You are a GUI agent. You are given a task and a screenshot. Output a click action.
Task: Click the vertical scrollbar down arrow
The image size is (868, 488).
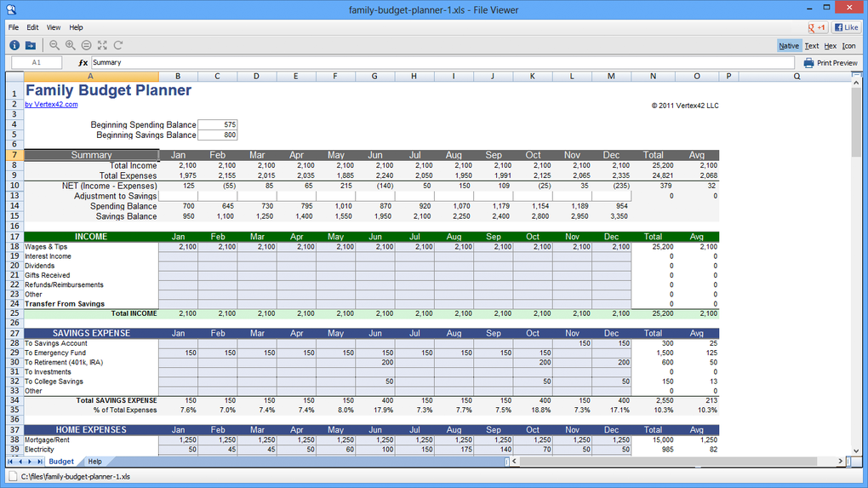point(856,451)
